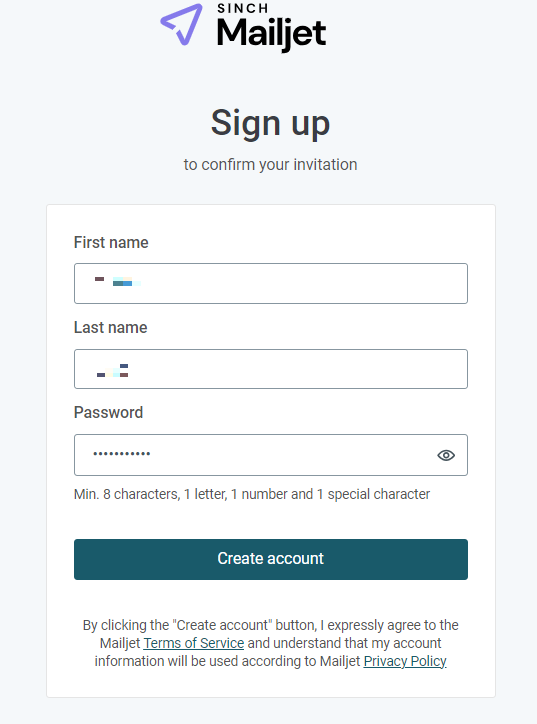Click the "I expressly agree" consent paragraph
The width and height of the screenshot is (537, 724).
(271, 643)
